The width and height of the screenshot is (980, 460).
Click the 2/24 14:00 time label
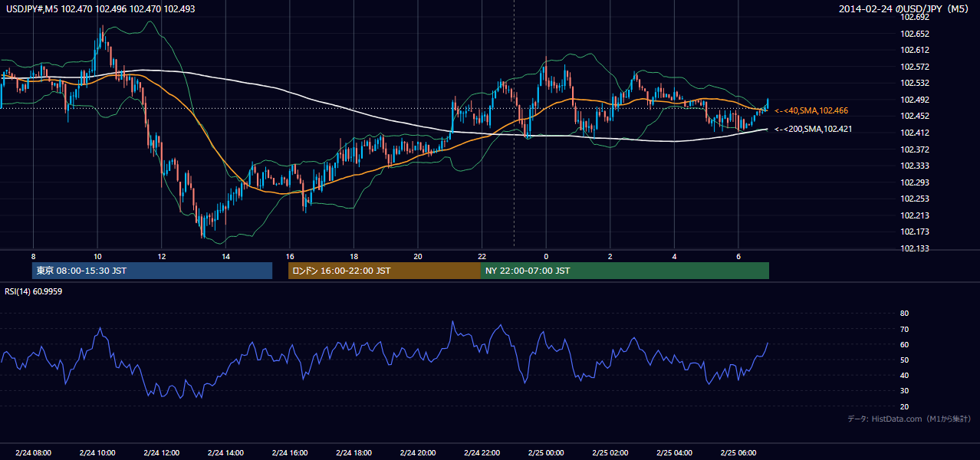point(225,453)
